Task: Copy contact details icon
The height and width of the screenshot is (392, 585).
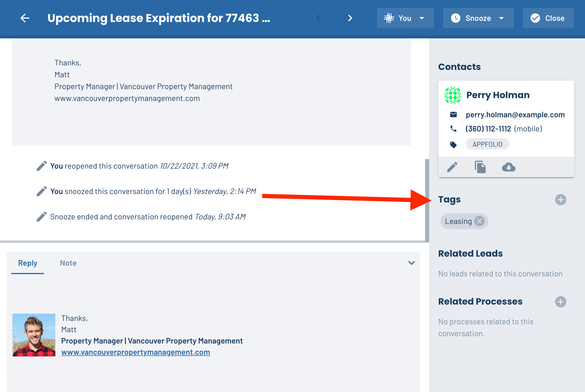Action: pyautogui.click(x=480, y=167)
